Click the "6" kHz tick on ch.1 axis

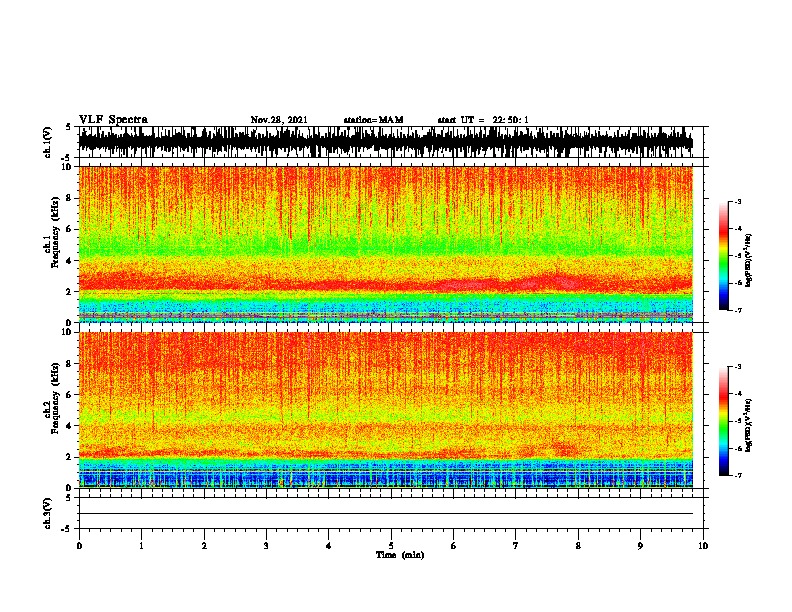[69, 229]
